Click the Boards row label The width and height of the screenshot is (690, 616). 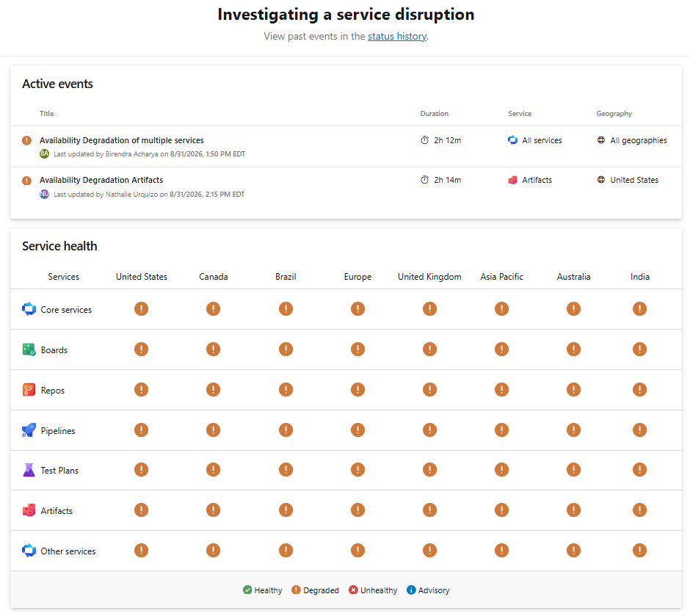[x=54, y=350]
